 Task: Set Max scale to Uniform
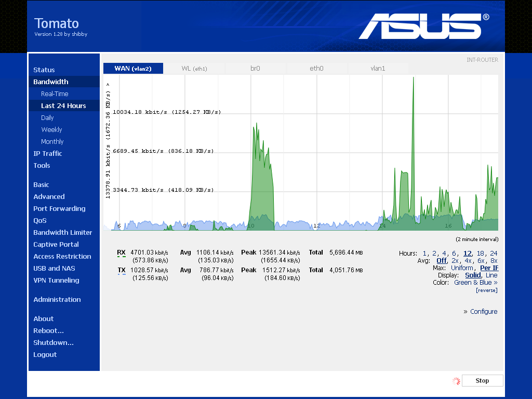(462, 268)
